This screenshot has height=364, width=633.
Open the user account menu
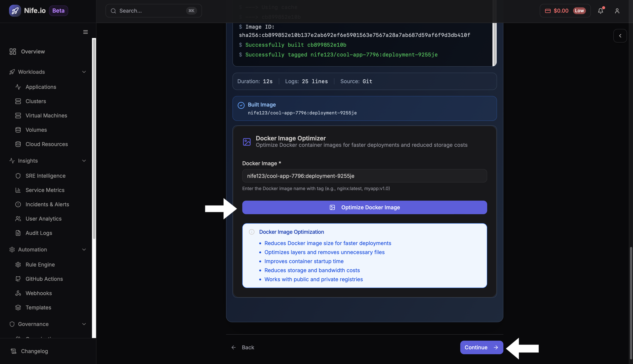click(x=617, y=11)
